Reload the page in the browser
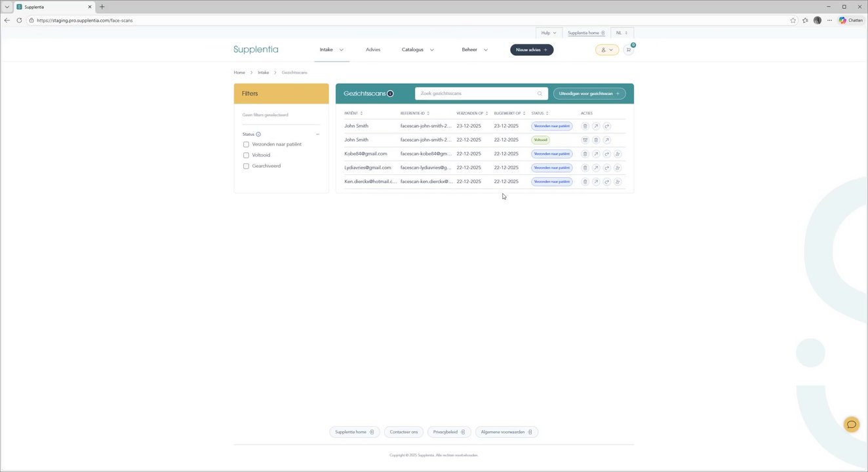Screen dimensions: 868x472 [x=19, y=20]
